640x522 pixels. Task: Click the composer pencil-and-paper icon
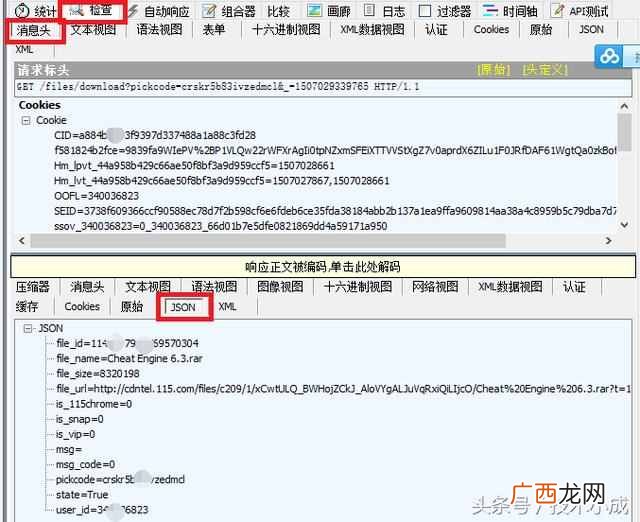(x=209, y=11)
